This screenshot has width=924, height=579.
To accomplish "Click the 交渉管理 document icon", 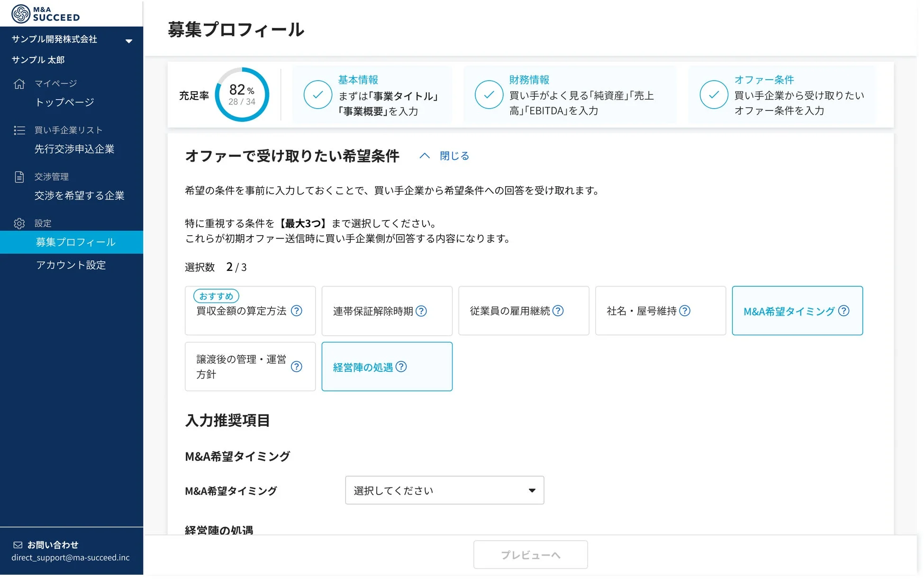I will coord(19,176).
